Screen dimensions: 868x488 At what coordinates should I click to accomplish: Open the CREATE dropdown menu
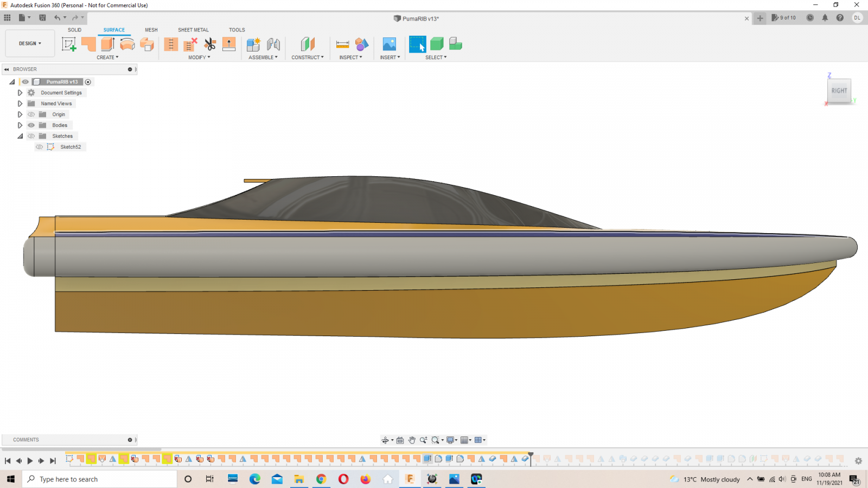107,57
